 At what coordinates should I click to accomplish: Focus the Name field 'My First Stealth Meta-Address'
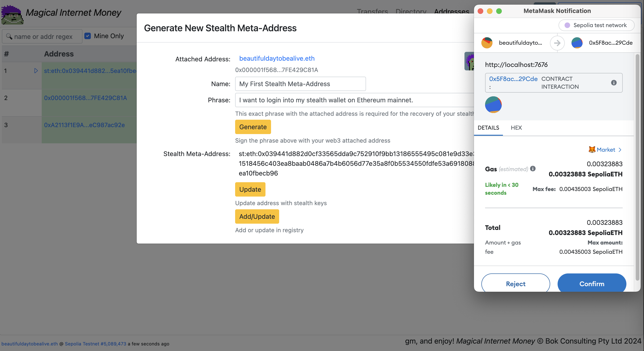[300, 84]
